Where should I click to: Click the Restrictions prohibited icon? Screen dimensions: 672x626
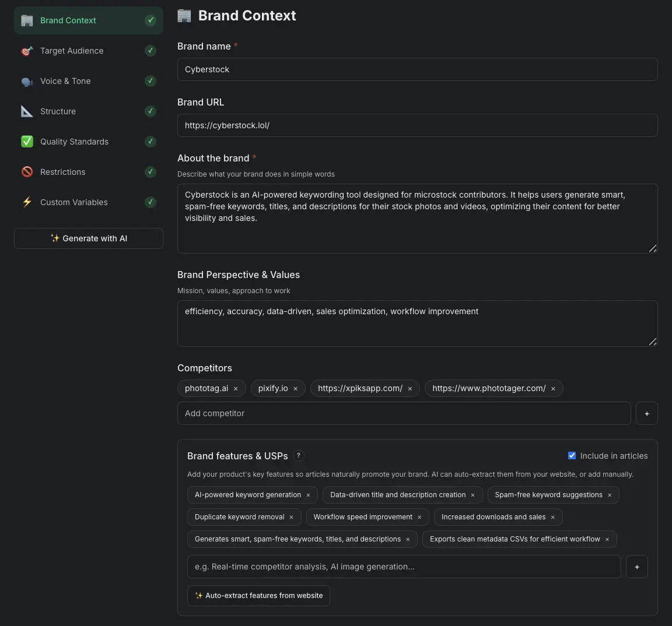[27, 172]
